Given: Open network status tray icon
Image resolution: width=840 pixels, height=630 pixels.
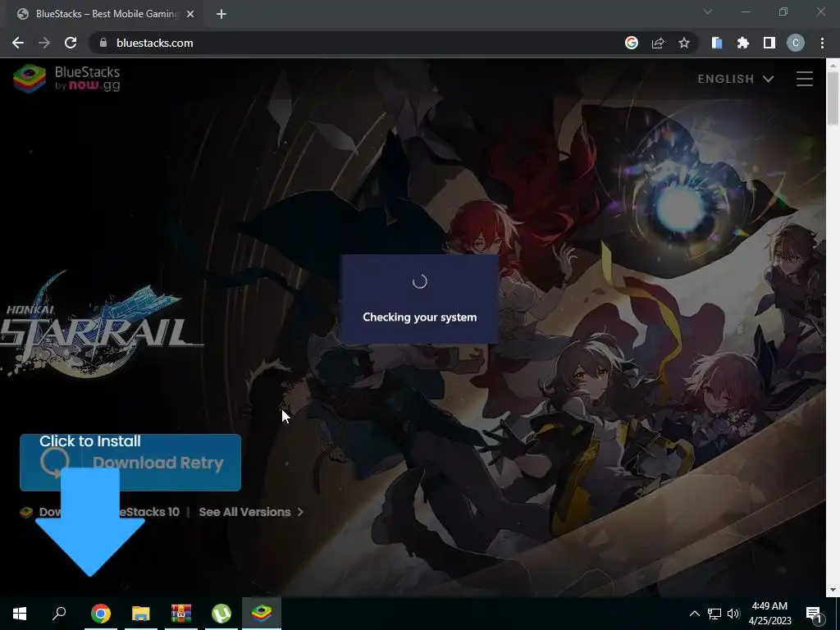Looking at the screenshot, I should tap(714, 614).
